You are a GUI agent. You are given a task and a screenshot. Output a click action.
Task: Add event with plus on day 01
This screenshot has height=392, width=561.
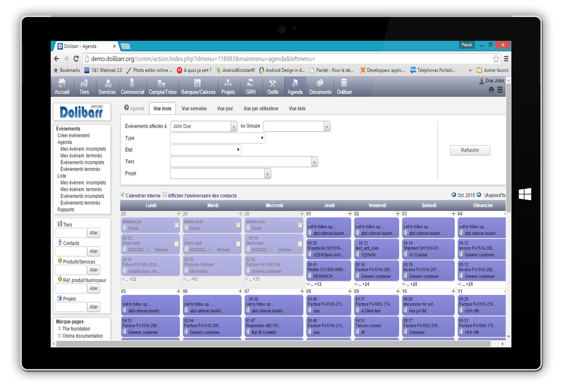(x=350, y=214)
